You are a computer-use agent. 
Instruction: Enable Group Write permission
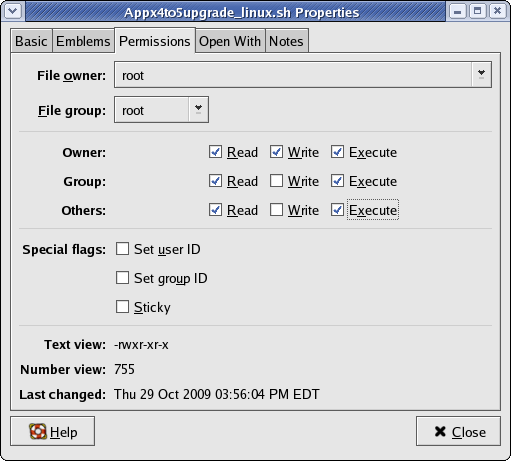pos(276,181)
